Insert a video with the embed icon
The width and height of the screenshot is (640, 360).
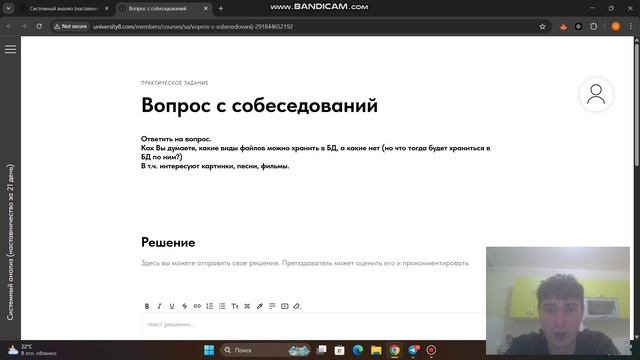285,306
